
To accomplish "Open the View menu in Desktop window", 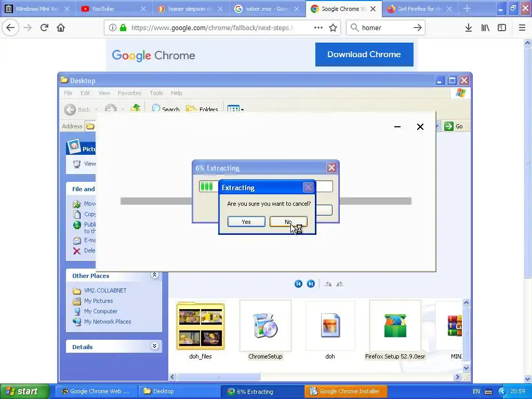I will (104, 93).
